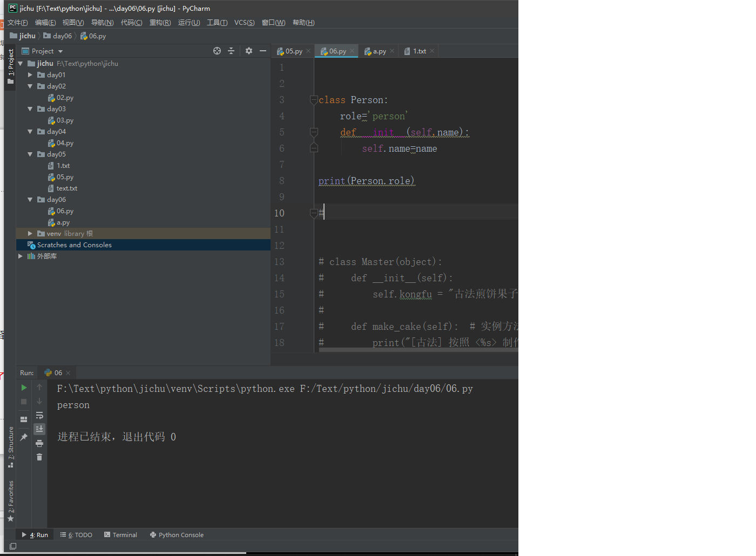Open the 运行(U) menu
The image size is (756, 556).
189,23
